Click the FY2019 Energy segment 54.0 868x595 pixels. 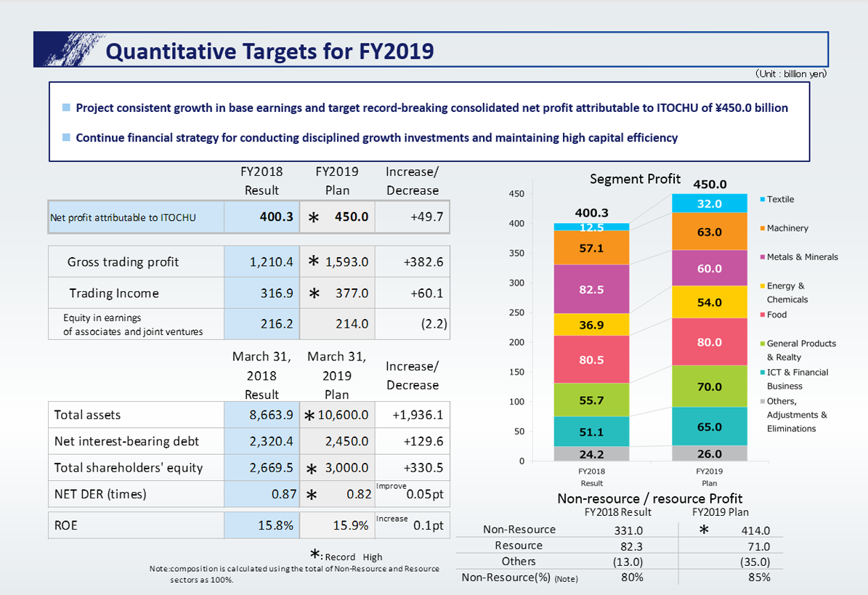[709, 302]
